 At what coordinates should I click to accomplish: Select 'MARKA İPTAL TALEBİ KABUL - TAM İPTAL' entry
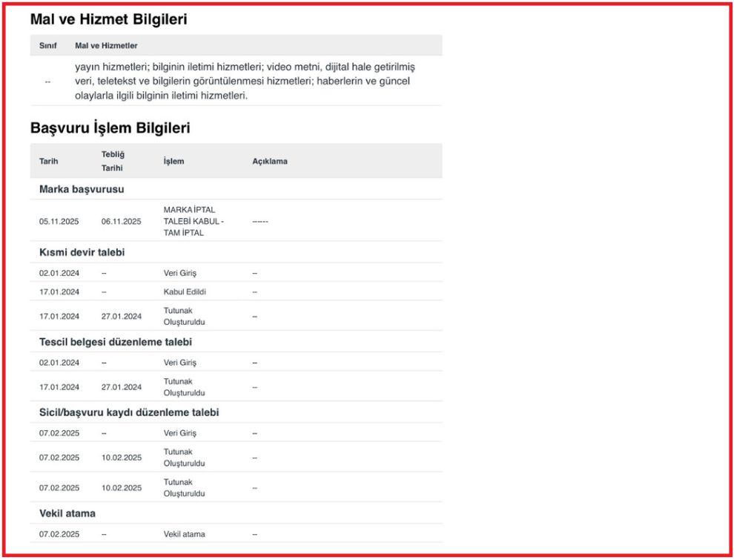(194, 221)
